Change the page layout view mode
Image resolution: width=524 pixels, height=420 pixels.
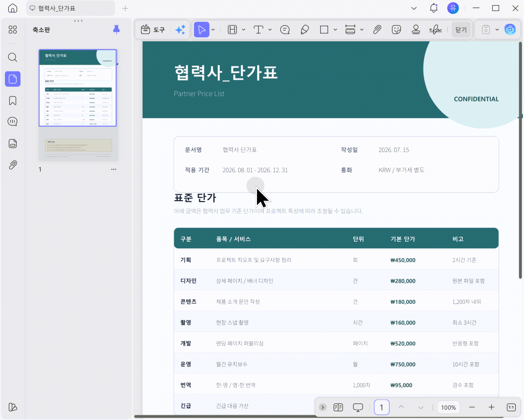click(x=338, y=407)
